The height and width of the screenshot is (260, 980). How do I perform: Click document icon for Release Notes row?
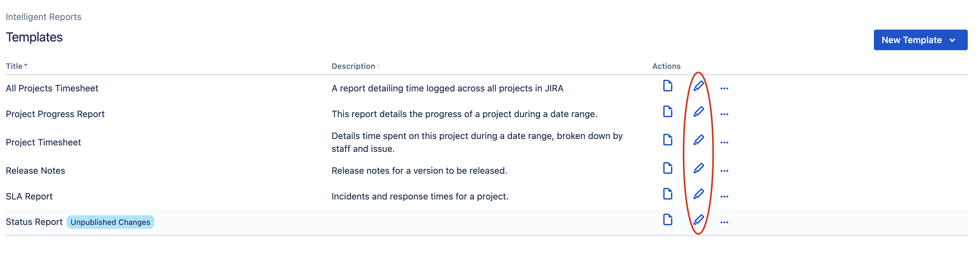pyautogui.click(x=667, y=168)
